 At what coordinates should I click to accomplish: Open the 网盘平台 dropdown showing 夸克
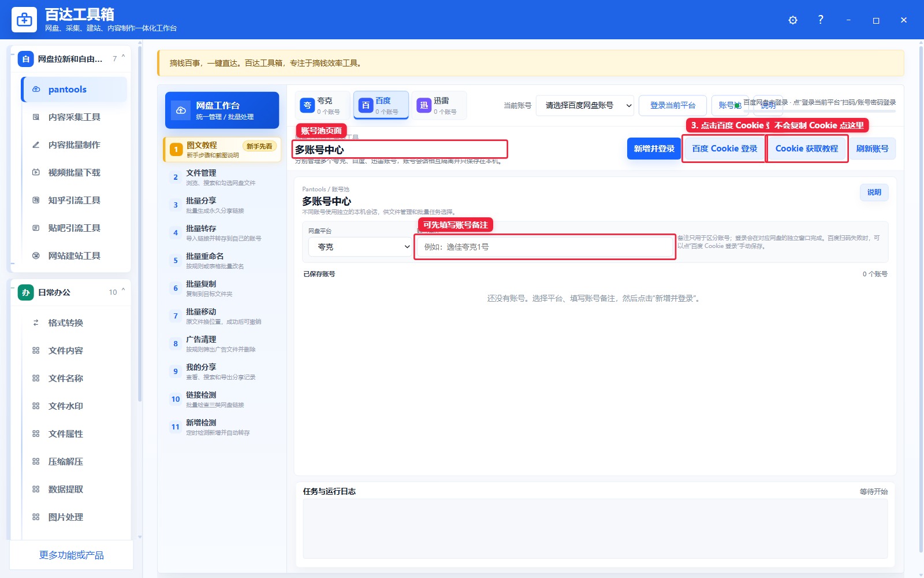[360, 247]
